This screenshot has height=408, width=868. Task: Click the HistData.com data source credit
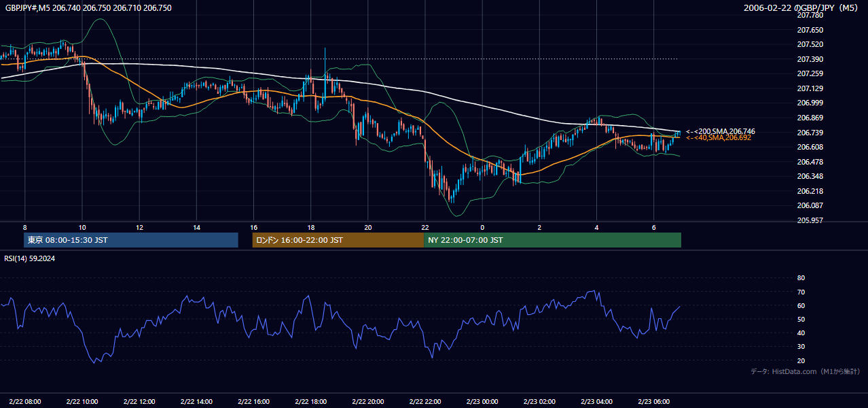point(806,371)
